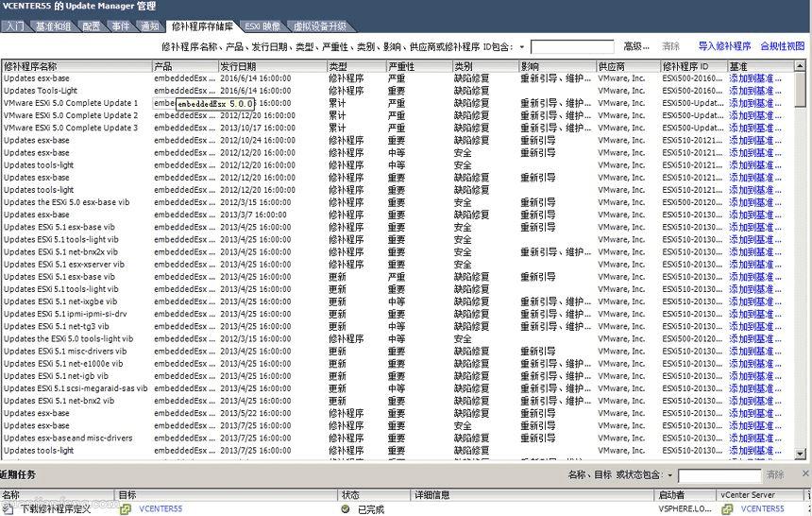
Task: Click the green completed status icon
Action: pos(346,508)
